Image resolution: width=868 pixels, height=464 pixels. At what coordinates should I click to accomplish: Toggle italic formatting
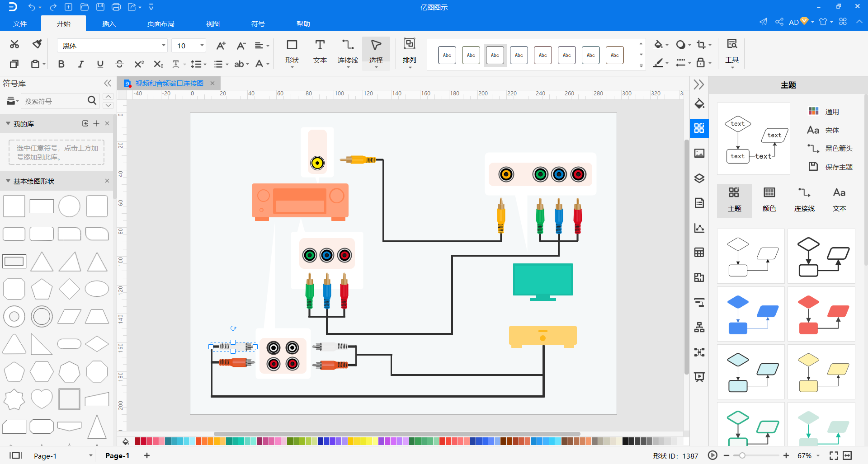tap(80, 64)
